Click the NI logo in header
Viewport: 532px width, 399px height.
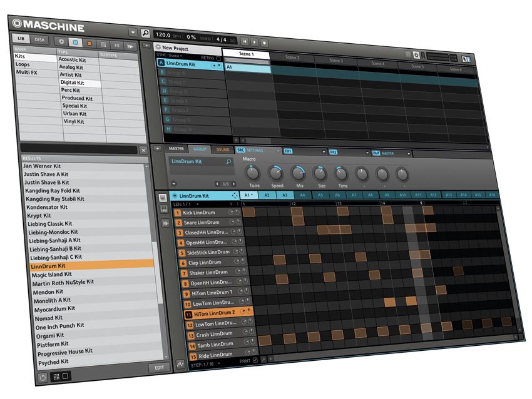tap(466, 59)
